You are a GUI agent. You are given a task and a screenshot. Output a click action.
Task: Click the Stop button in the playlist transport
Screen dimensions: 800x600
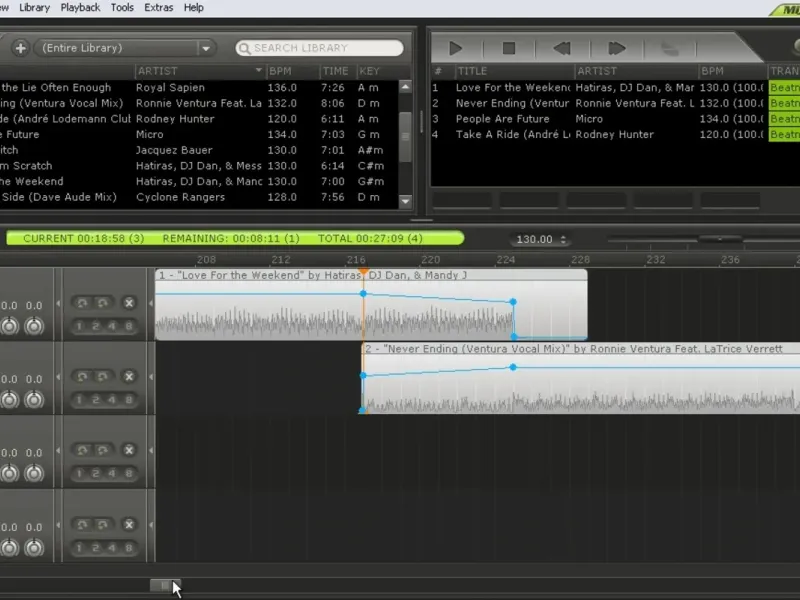pyautogui.click(x=509, y=47)
